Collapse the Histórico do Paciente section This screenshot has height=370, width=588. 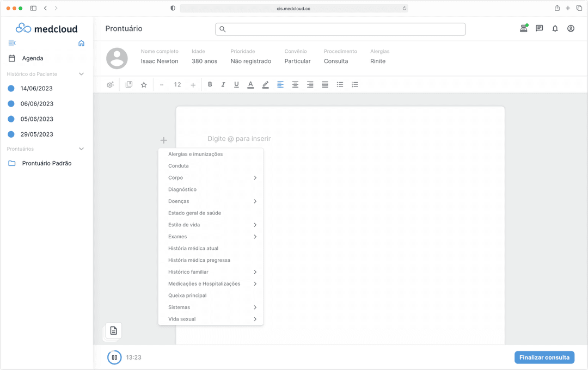[81, 73]
